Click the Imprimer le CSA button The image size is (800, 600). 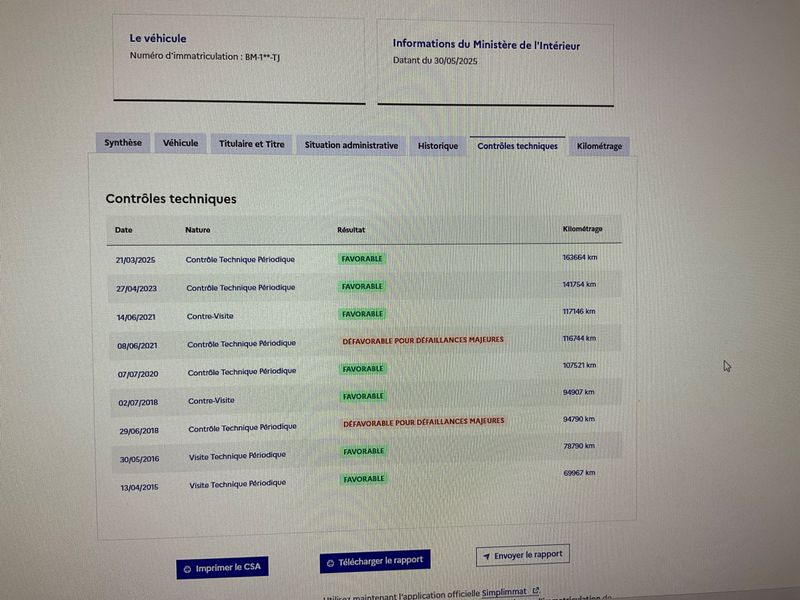(x=222, y=567)
